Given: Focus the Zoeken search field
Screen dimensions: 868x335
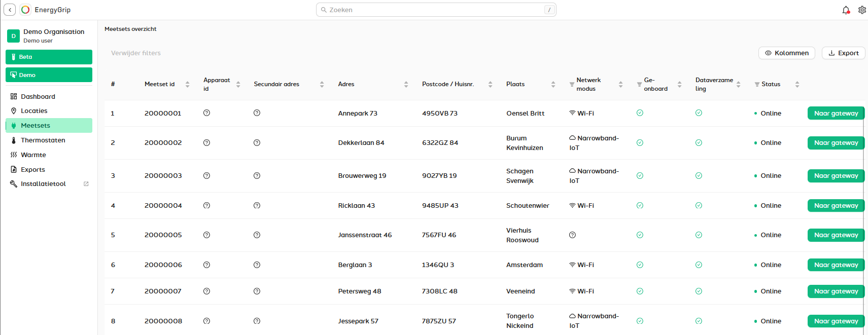Looking at the screenshot, I should (x=436, y=10).
